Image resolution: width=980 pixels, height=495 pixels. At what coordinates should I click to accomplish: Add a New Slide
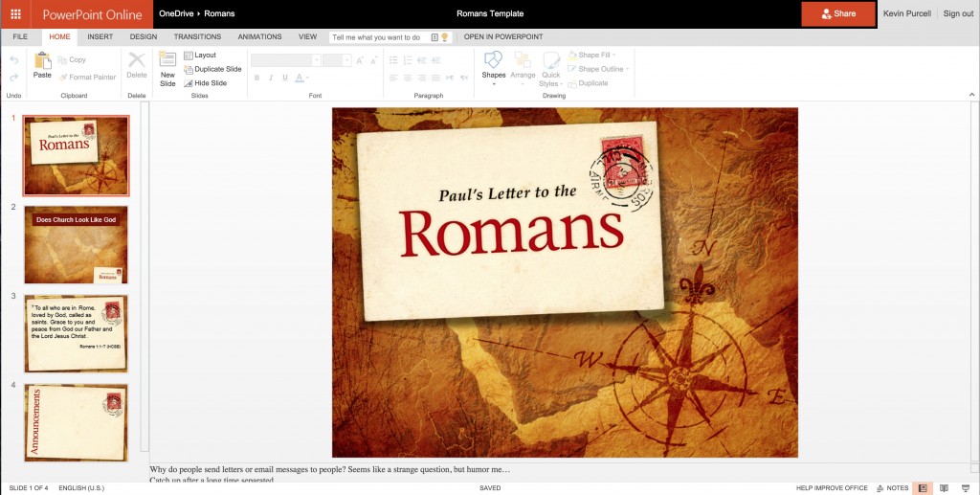pos(167,69)
